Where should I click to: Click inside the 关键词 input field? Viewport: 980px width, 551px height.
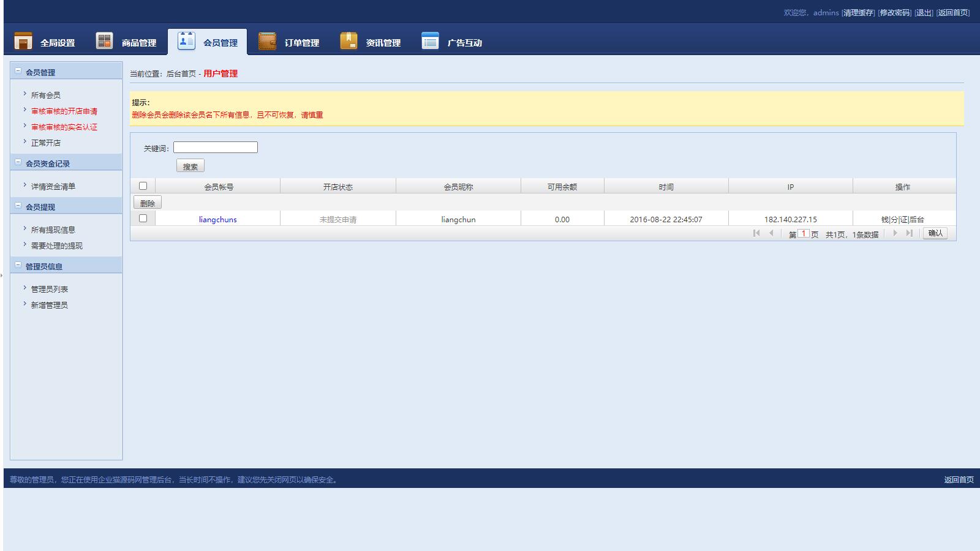(x=214, y=147)
